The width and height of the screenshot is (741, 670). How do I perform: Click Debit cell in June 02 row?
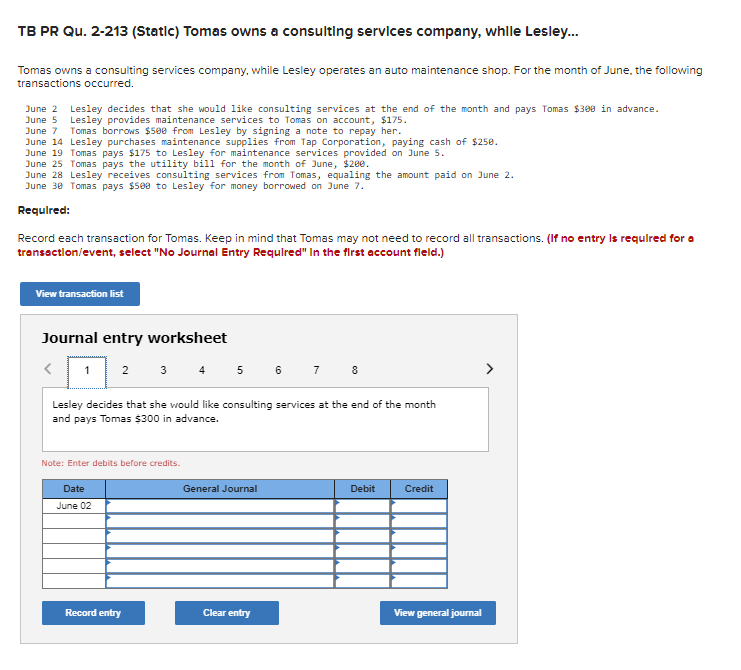[362, 506]
